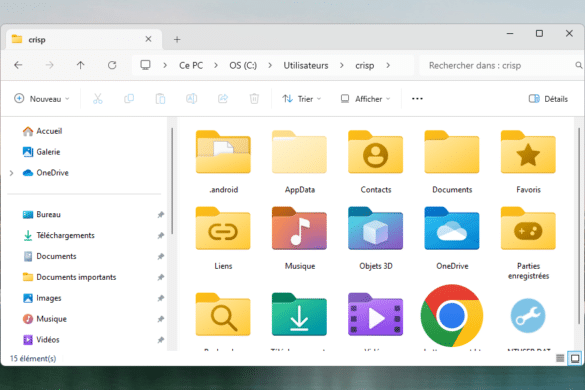Select OS (C:) in the breadcrumb
The width and height of the screenshot is (585, 390).
(243, 66)
